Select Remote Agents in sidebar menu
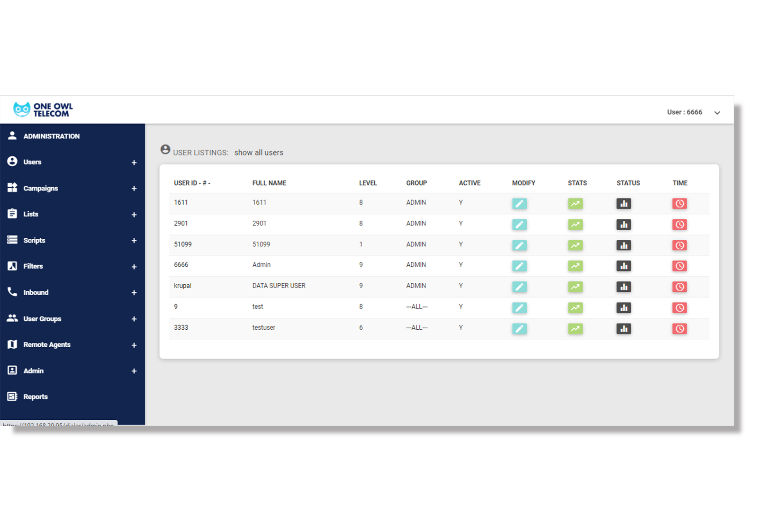The height and width of the screenshot is (532, 758). [x=47, y=345]
